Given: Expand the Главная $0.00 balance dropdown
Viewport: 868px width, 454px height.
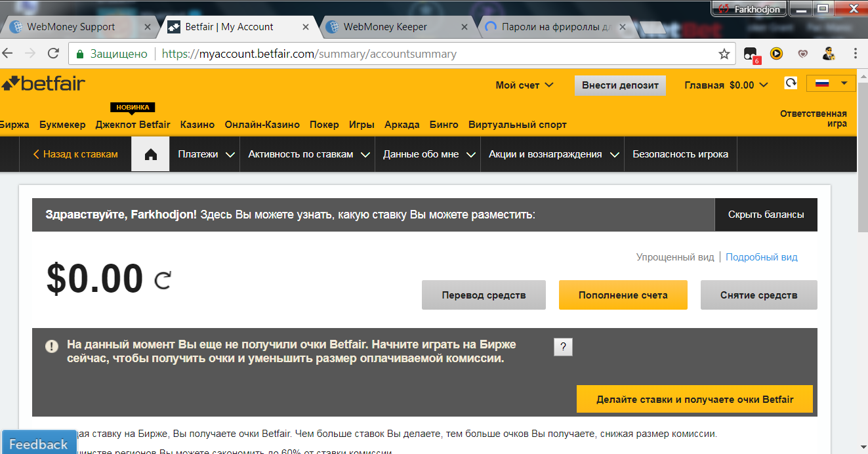Looking at the screenshot, I should 727,85.
